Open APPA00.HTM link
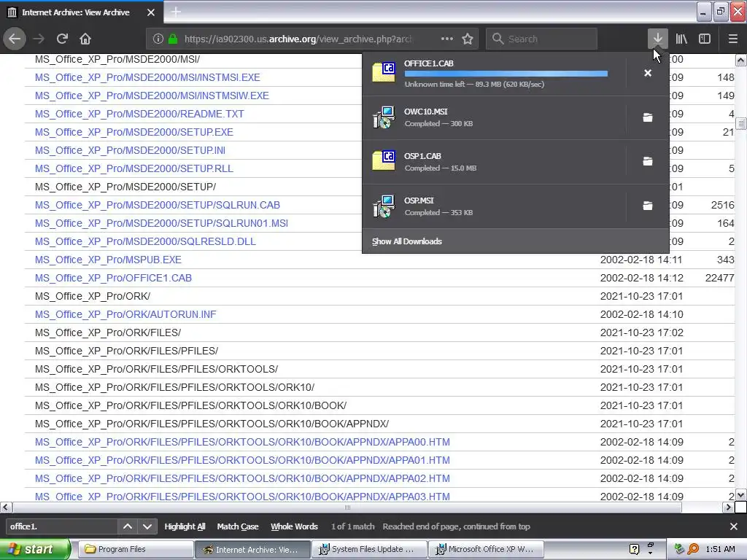747x560 pixels. (x=242, y=443)
